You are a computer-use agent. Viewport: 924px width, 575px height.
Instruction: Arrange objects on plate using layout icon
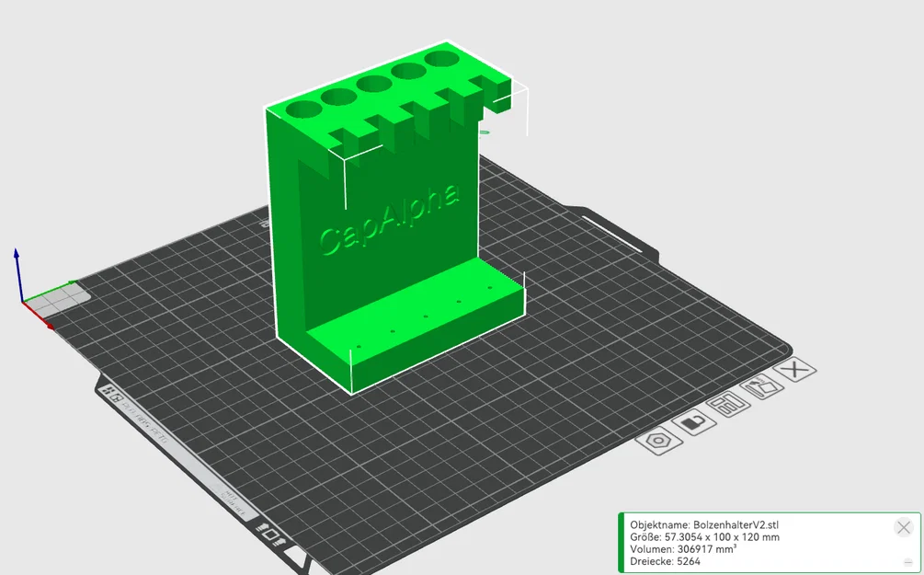pos(728,405)
